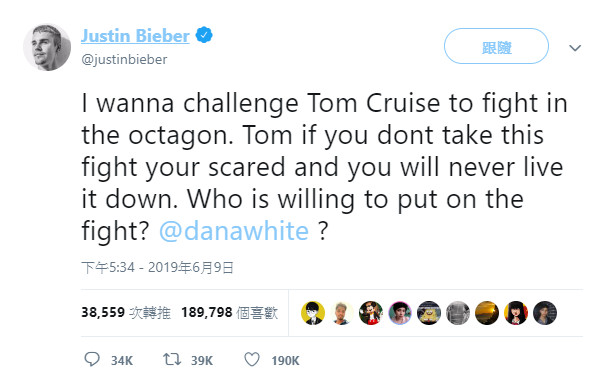Open the Justin Bieber name link
The width and height of the screenshot is (609, 372).
pos(135,36)
